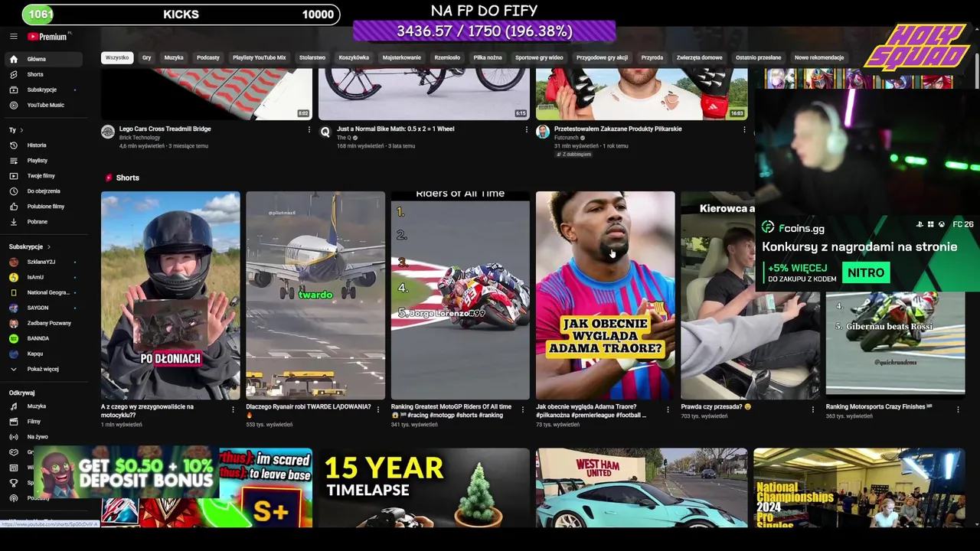Select the Gry filter chip
Viewport: 980px width, 551px height.
click(146, 57)
